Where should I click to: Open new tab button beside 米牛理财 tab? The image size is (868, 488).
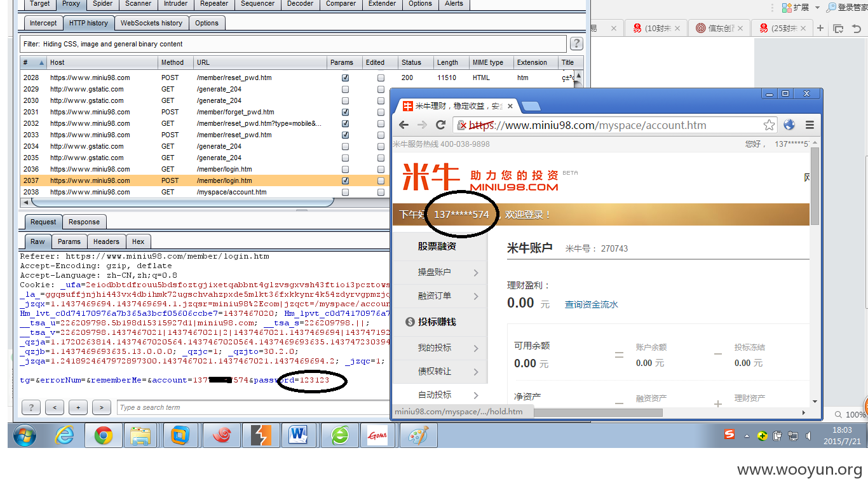pos(531,106)
